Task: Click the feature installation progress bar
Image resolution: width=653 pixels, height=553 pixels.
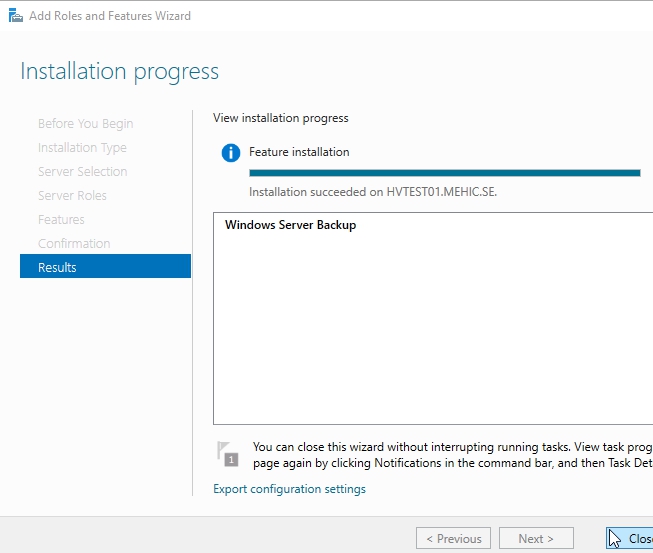Action: tap(444, 173)
